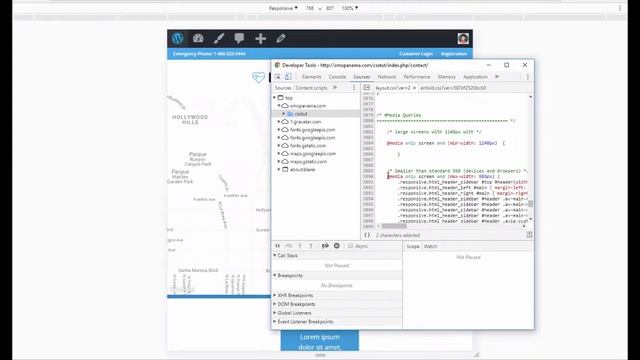Image resolution: width=640 pixels, height=360 pixels.
Task: Click the vertical scrollbar thumb in code editor
Action: (x=530, y=203)
